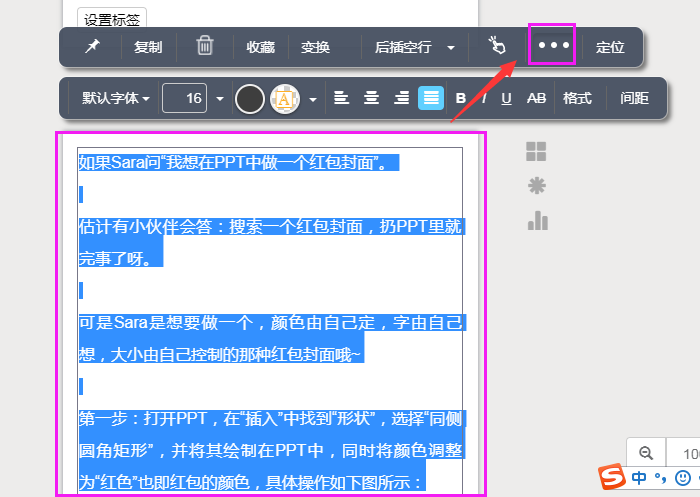Toggle underline formatting U

point(506,98)
